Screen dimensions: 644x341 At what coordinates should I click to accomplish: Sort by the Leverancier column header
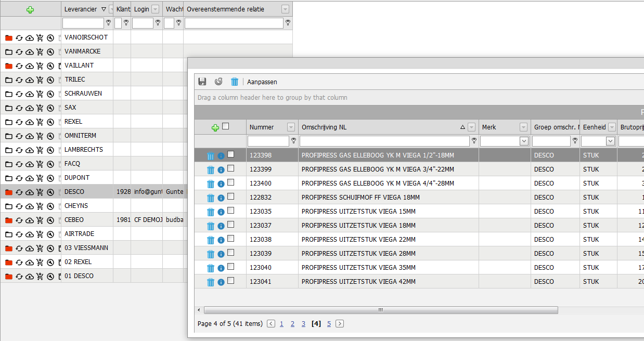click(81, 9)
